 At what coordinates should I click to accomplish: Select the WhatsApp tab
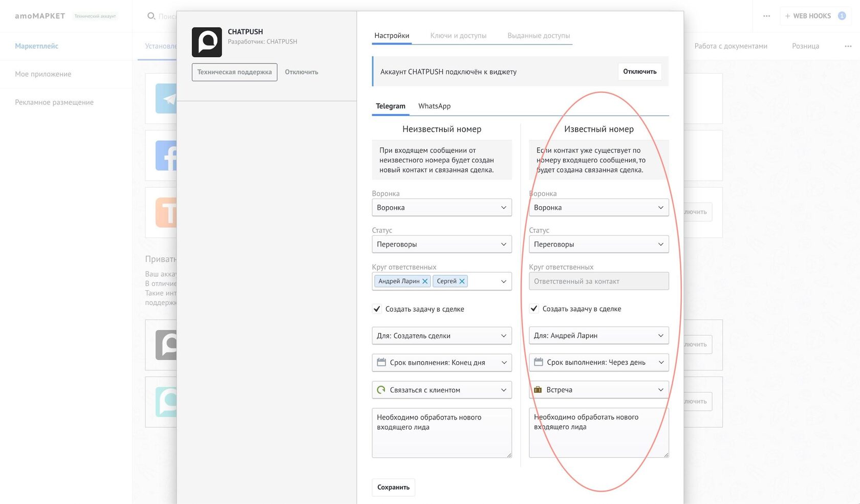[x=434, y=106]
